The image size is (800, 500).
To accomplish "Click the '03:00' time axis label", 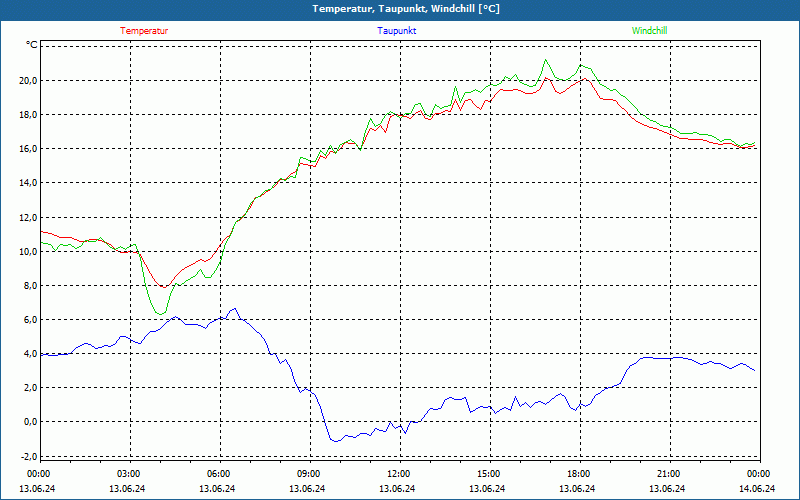I will (128, 474).
